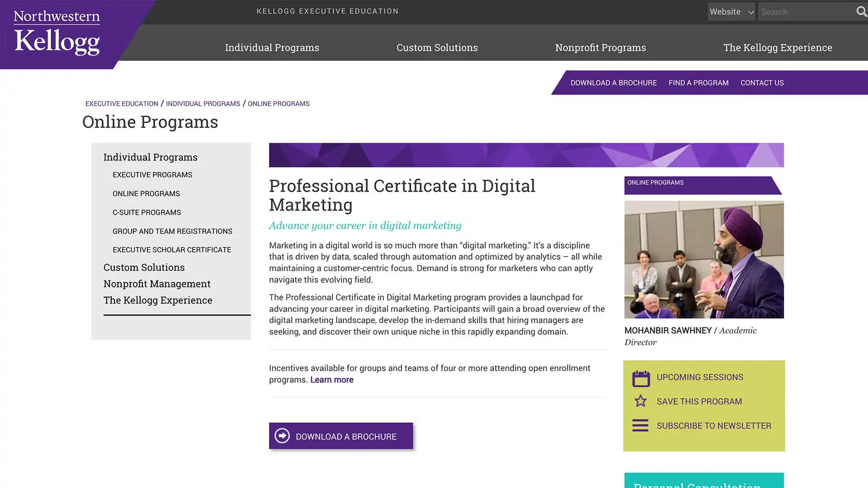Screen dimensions: 868x488
Task: Click the arrow circle on brochure button
Action: (x=282, y=436)
